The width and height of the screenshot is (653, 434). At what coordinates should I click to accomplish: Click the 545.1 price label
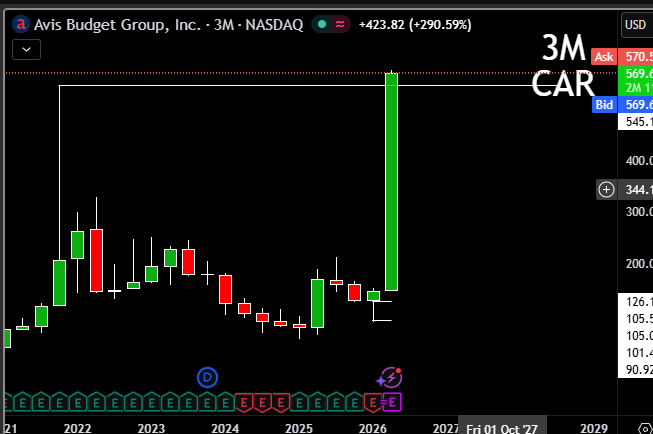pos(635,122)
